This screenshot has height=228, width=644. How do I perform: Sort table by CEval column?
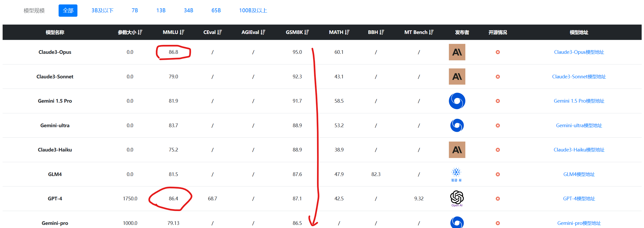coord(219,32)
